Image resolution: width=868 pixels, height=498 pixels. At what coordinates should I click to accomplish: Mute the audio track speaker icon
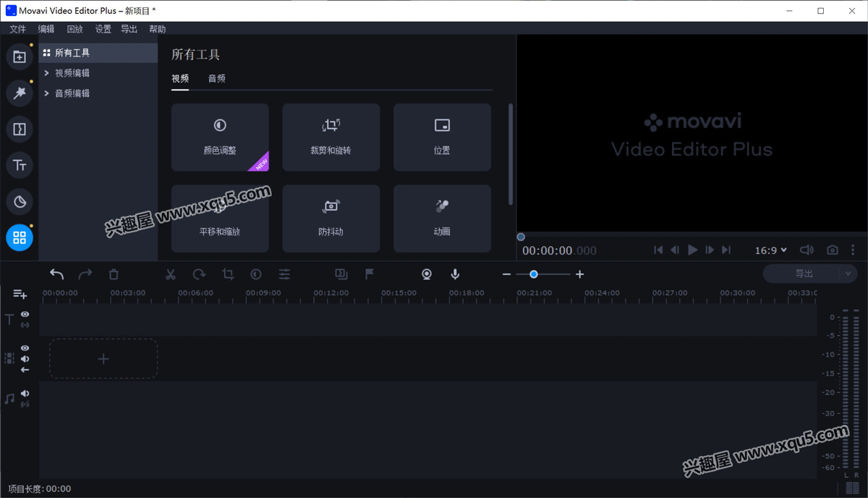pyautogui.click(x=25, y=394)
